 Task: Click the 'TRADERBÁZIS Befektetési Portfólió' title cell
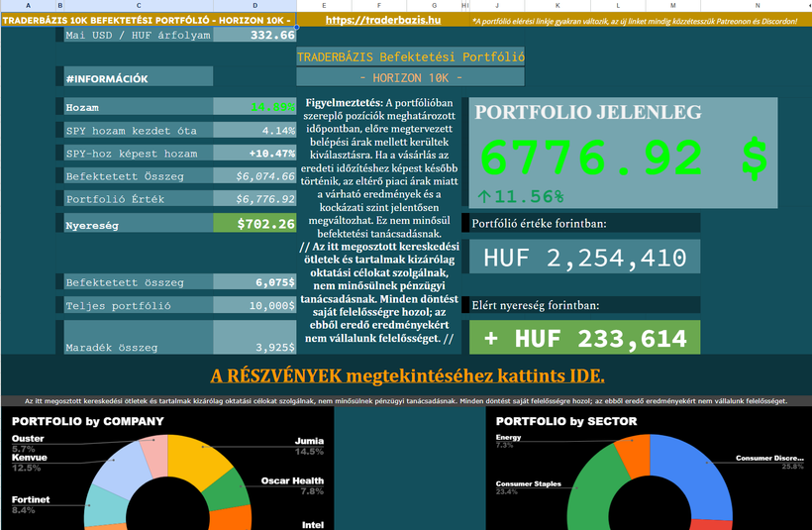[410, 56]
